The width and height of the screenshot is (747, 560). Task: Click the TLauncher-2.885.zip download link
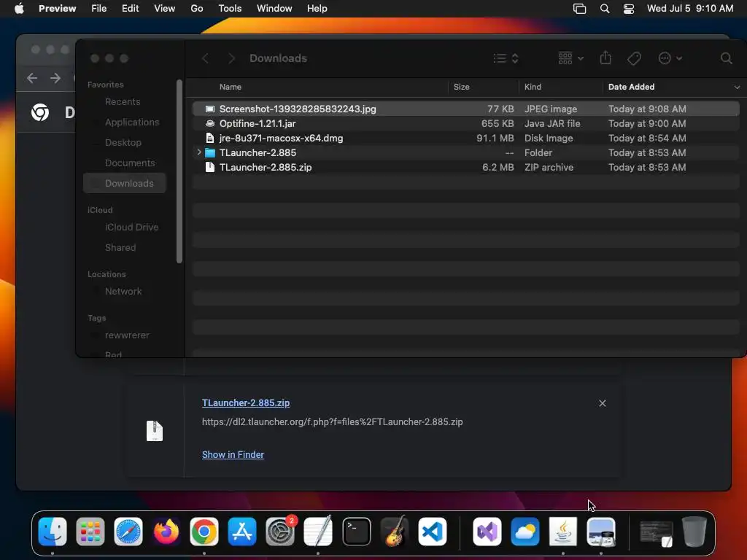click(246, 402)
